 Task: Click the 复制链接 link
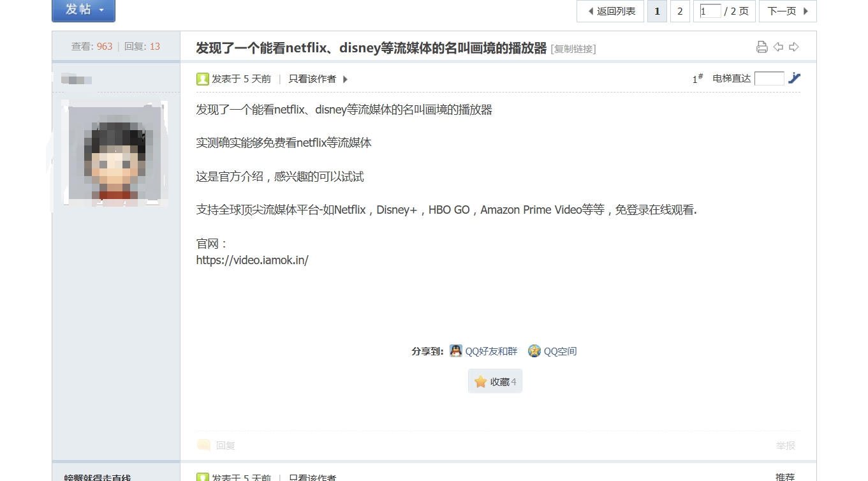(573, 49)
